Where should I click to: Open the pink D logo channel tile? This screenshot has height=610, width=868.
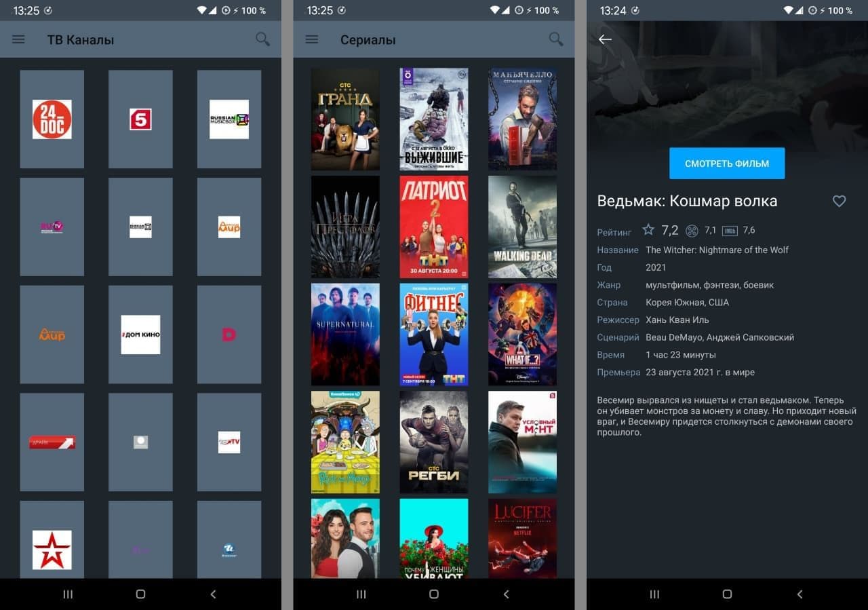(x=229, y=335)
